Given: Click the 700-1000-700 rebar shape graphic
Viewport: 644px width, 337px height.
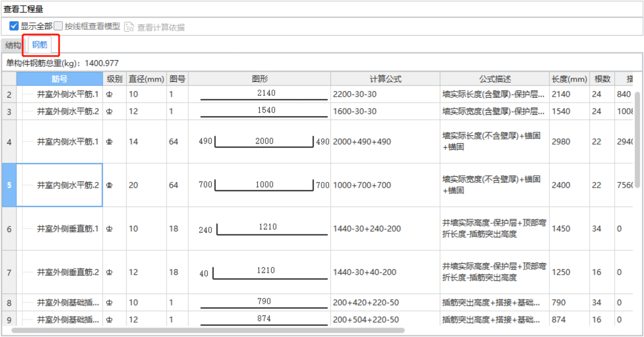Looking at the screenshot, I should [x=264, y=185].
